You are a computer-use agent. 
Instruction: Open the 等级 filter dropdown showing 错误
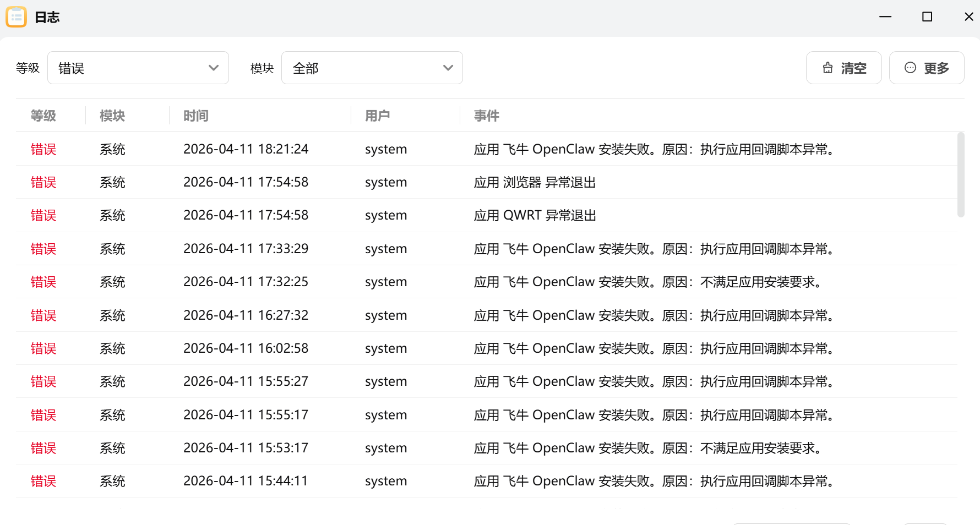[138, 68]
